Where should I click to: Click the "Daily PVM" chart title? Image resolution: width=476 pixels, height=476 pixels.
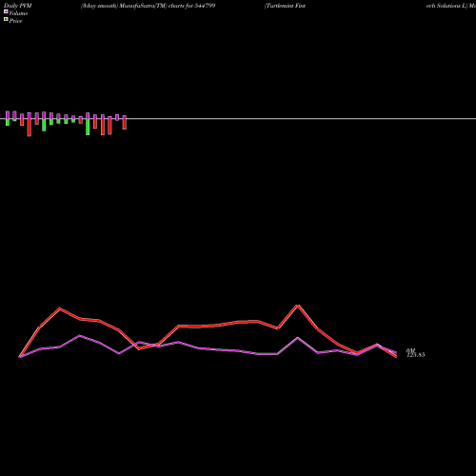point(18,6)
